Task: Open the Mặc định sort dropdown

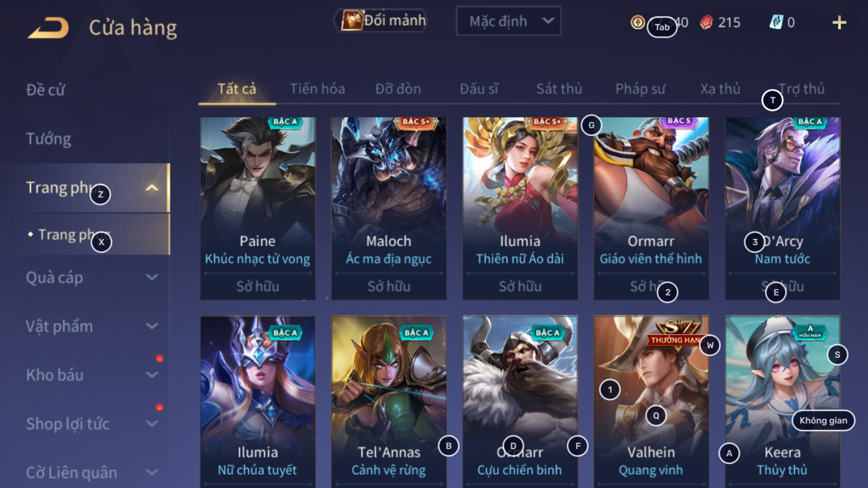Action: [x=508, y=21]
